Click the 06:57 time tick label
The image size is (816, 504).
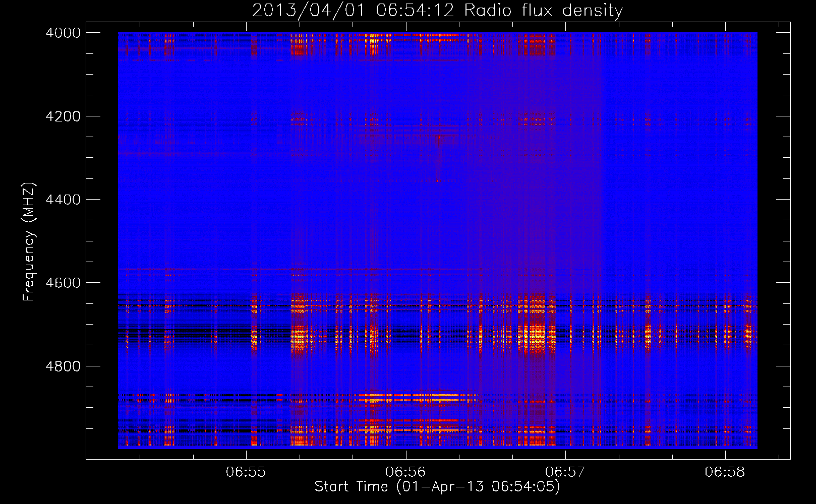565,472
